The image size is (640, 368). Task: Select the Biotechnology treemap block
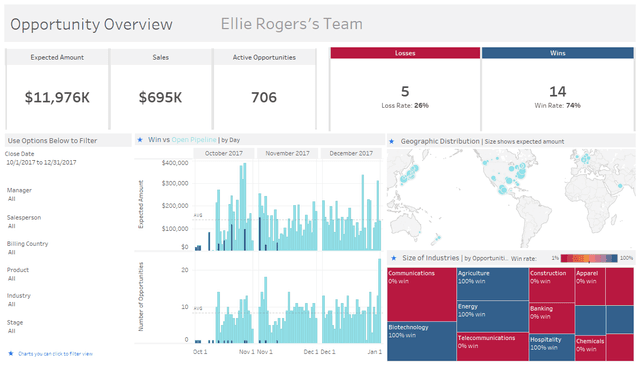(422, 341)
